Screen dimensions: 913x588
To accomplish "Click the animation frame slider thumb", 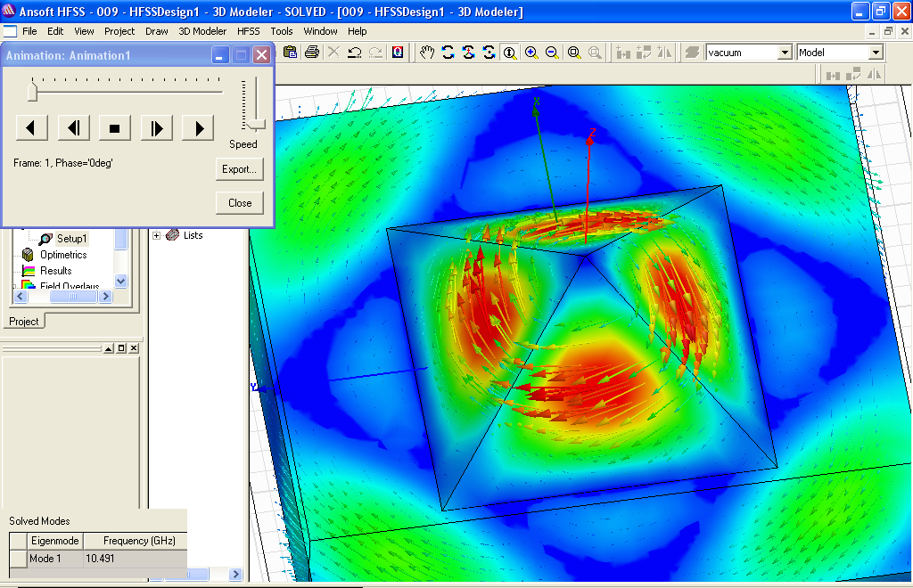I will point(33,92).
